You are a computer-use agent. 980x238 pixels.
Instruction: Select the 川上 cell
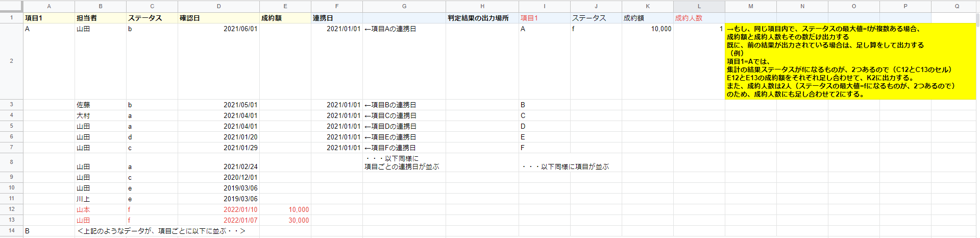[101, 199]
